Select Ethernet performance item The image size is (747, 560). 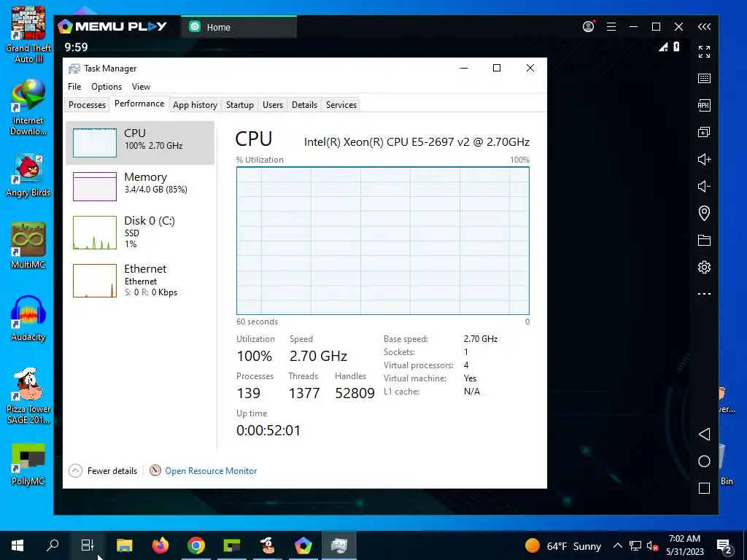[140, 281]
